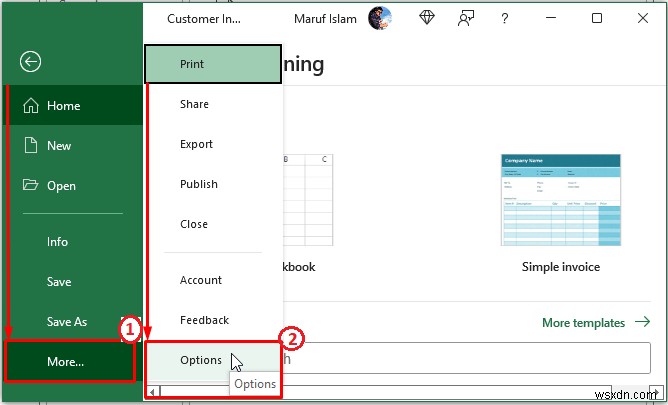Viewport: 668px width, 405px height.
Task: Select Print from the flyout menu
Action: pos(213,64)
